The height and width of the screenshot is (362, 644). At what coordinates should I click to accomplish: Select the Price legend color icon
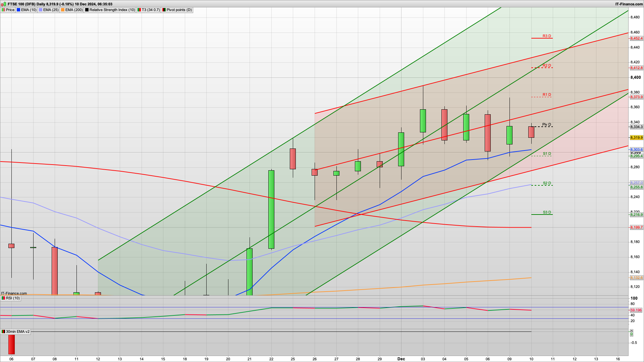tap(3, 10)
